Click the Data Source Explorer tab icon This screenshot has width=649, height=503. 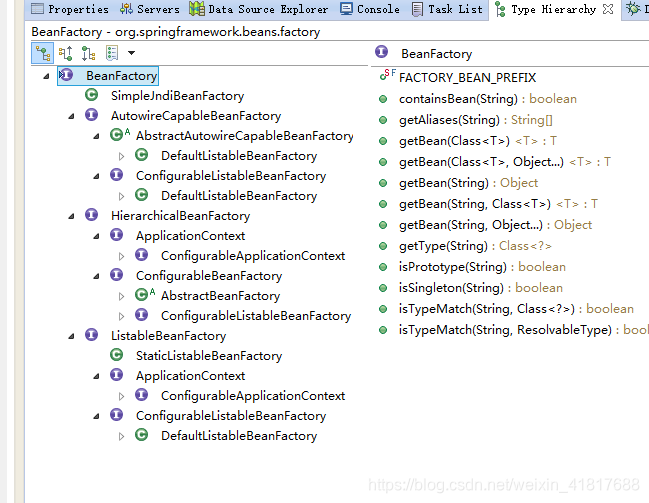pos(197,9)
